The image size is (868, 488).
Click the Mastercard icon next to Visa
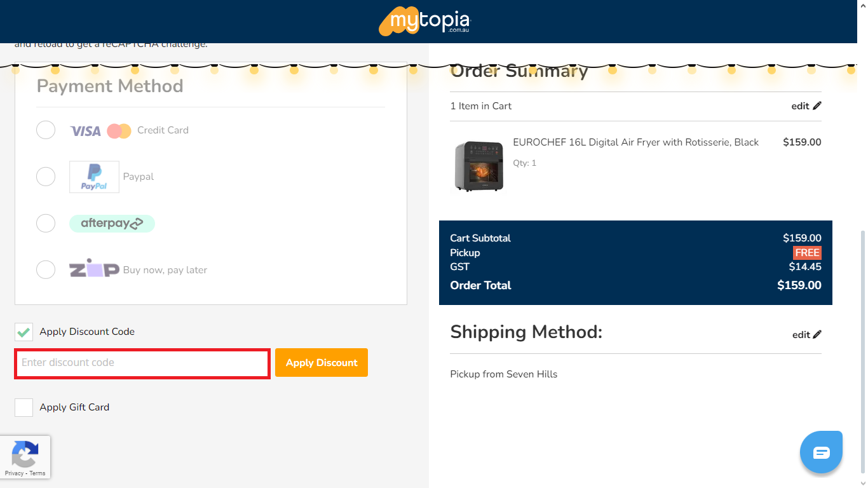pos(118,130)
